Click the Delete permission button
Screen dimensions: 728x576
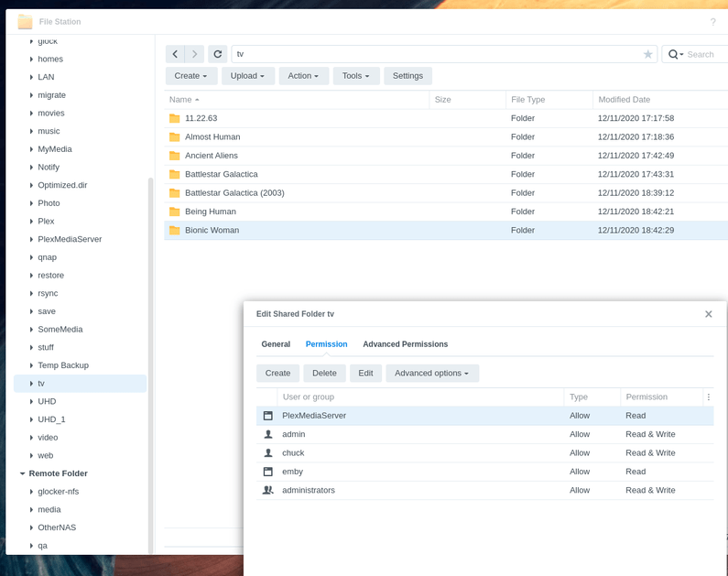coord(324,374)
